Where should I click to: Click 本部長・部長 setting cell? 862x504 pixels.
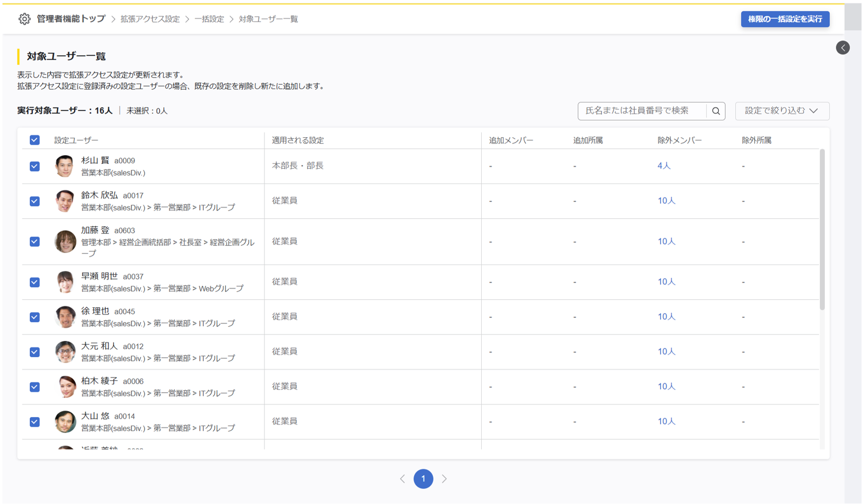coord(298,166)
